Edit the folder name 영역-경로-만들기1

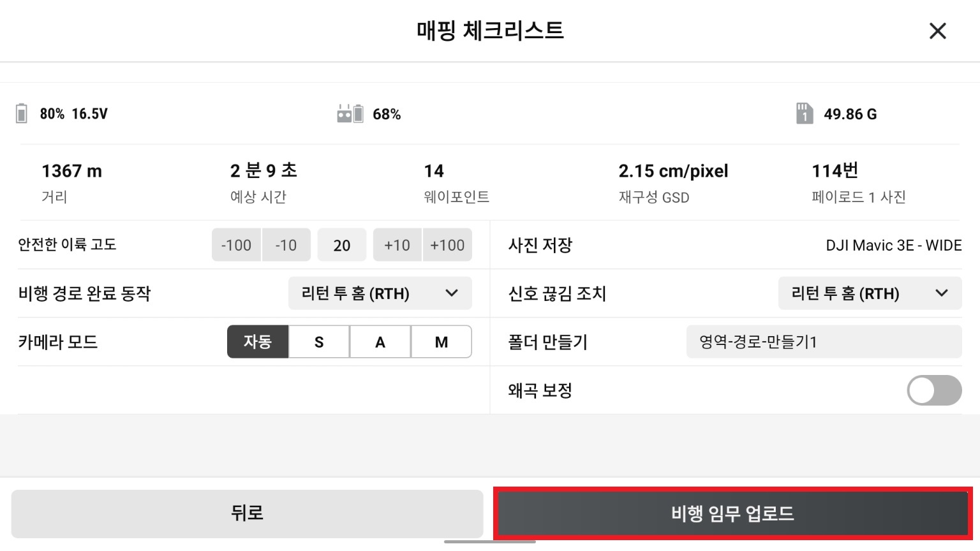coord(824,342)
